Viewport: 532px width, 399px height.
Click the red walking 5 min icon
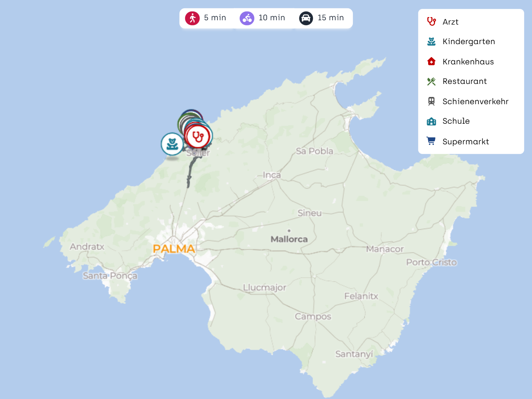(x=192, y=18)
